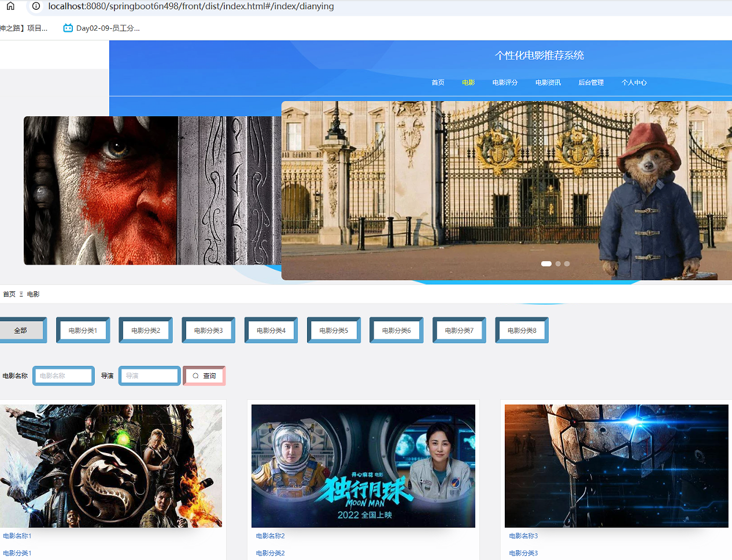Click the 导演 field label
The image size is (732, 560).
pyautogui.click(x=108, y=376)
